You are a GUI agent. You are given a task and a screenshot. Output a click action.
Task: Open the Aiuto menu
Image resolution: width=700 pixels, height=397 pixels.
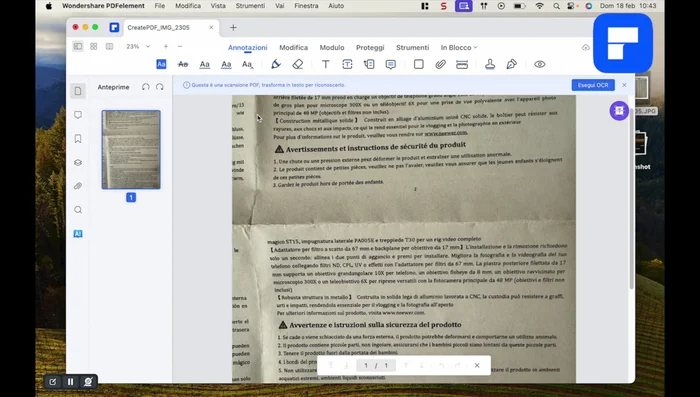tap(336, 6)
